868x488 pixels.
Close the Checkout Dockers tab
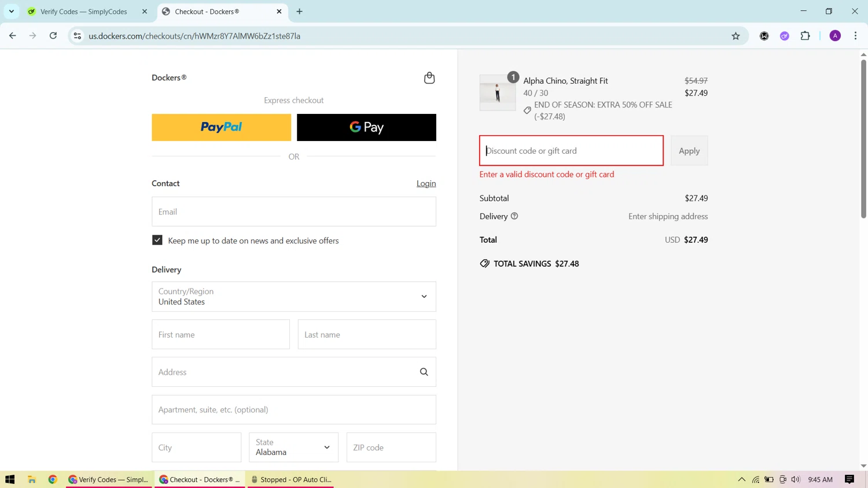point(279,12)
